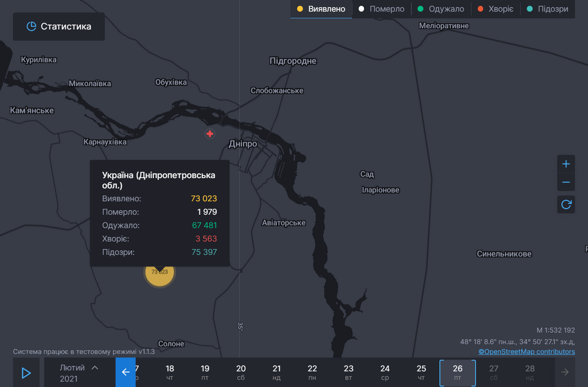588x387 pixels.
Task: Click the red cross hospital marker
Action: click(210, 133)
